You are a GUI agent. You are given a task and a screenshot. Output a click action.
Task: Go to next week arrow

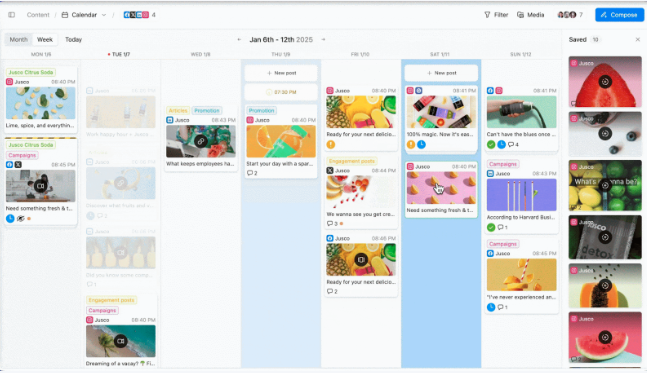[323, 40]
